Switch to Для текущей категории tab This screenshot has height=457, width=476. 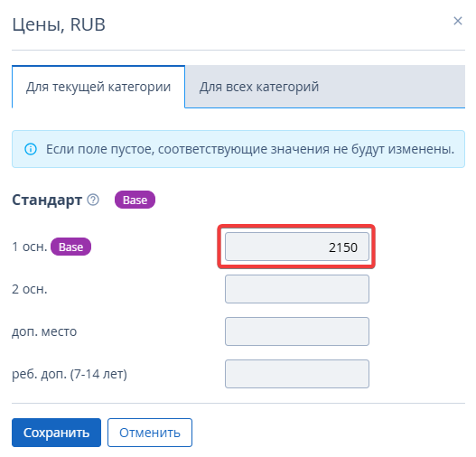click(98, 87)
